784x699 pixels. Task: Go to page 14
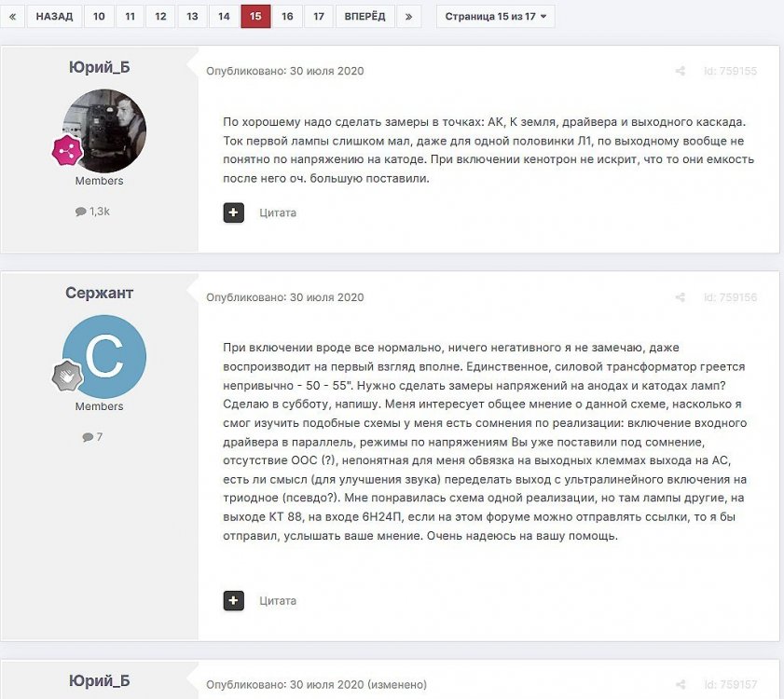click(x=224, y=17)
